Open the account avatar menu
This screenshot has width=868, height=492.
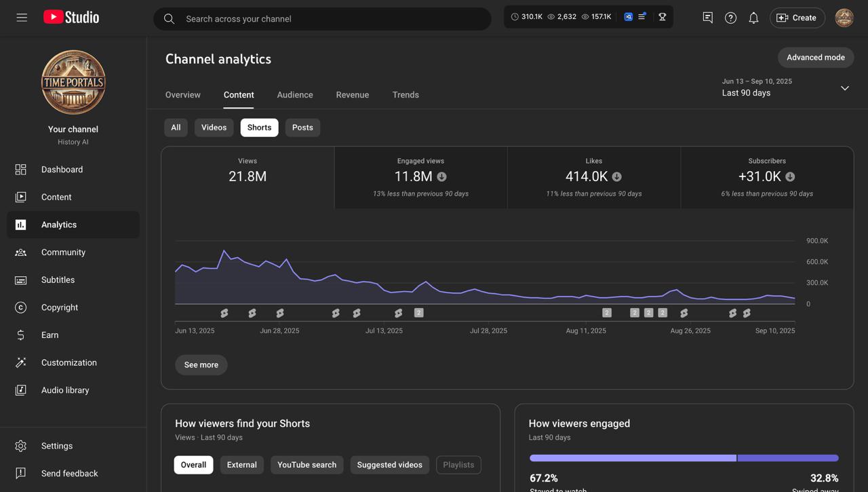pos(844,18)
